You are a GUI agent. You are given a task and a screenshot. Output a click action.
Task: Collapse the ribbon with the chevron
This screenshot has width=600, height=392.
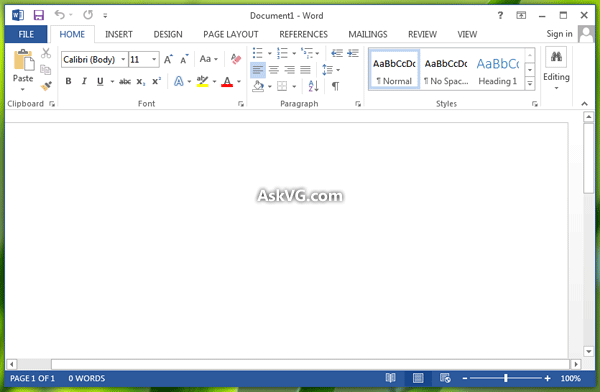click(584, 104)
